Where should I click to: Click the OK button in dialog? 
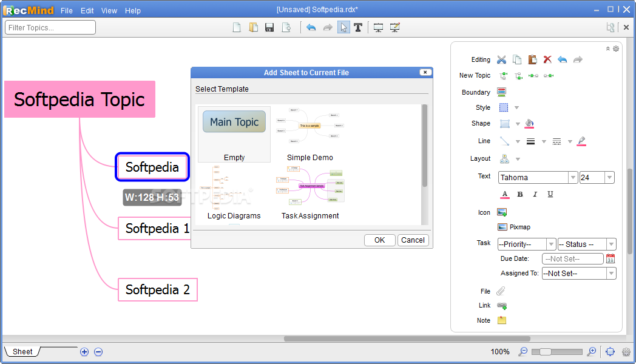pos(380,240)
